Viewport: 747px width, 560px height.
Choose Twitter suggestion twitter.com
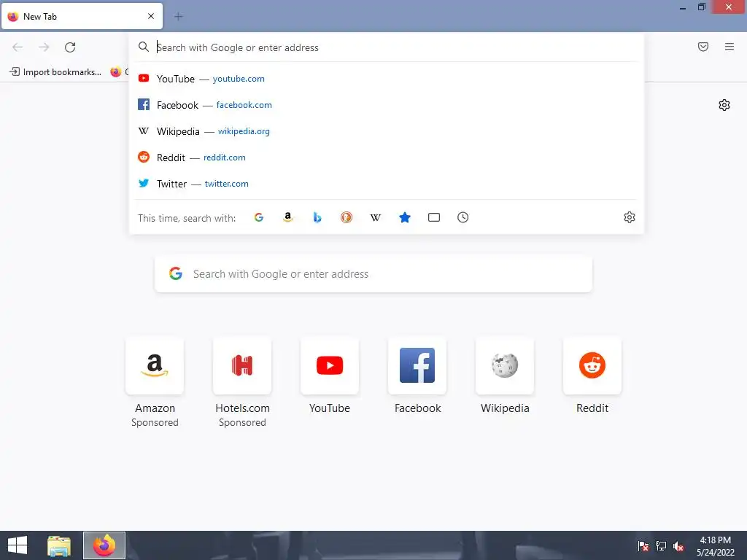tap(386, 183)
